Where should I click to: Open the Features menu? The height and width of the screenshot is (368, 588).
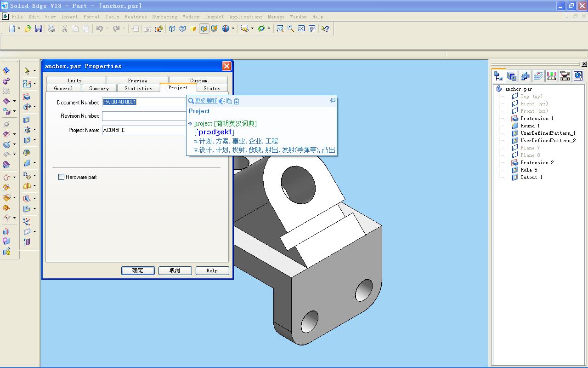[x=136, y=17]
